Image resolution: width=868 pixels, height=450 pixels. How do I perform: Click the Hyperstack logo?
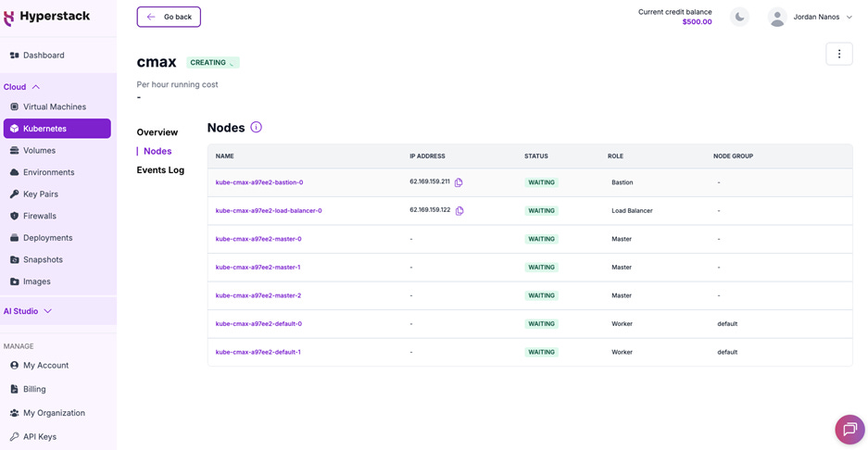(x=46, y=17)
